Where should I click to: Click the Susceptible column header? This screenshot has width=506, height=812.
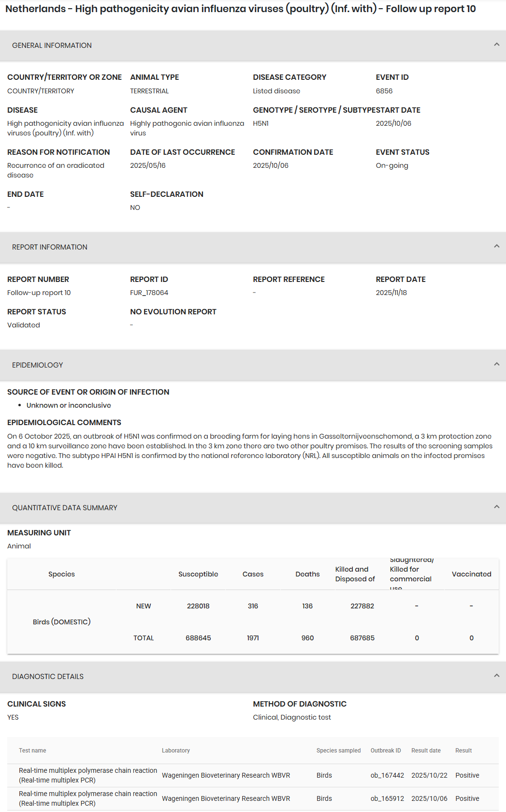click(x=198, y=574)
